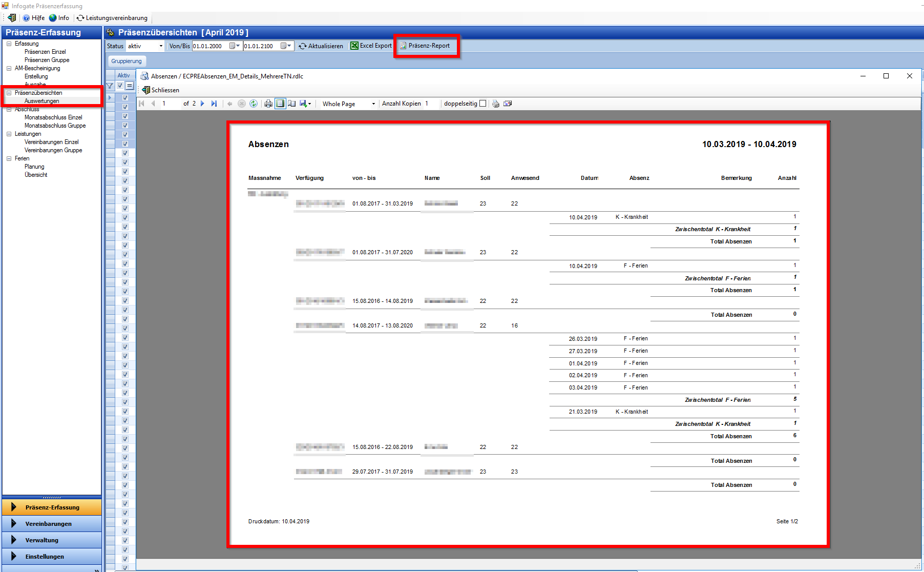Click the back to parent report arrow
924x572 pixels.
230,104
